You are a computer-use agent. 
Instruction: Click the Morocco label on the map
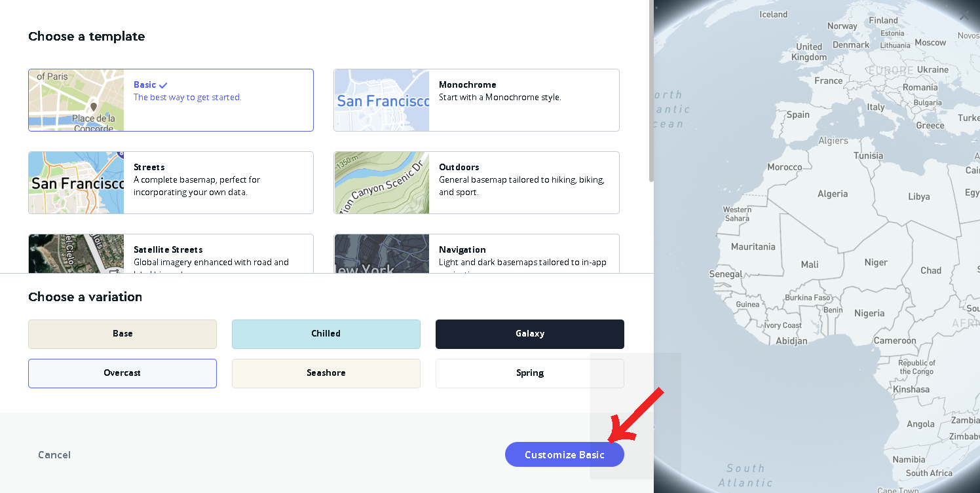(785, 167)
